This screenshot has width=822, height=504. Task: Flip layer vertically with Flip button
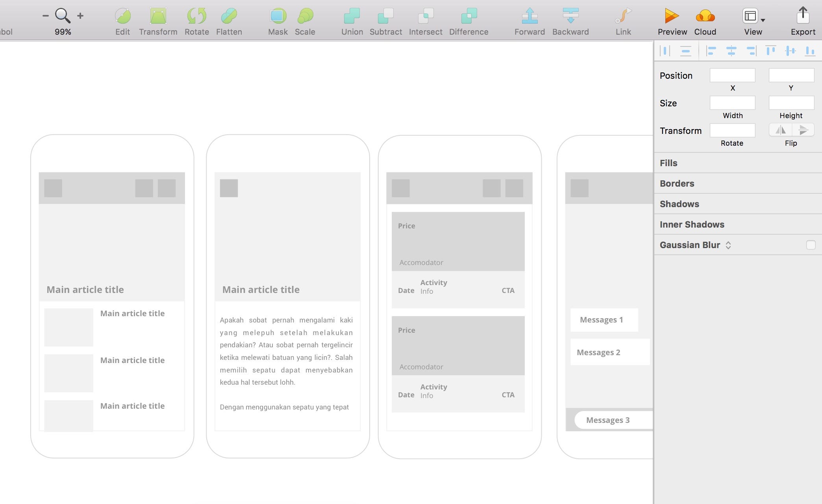coord(803,130)
